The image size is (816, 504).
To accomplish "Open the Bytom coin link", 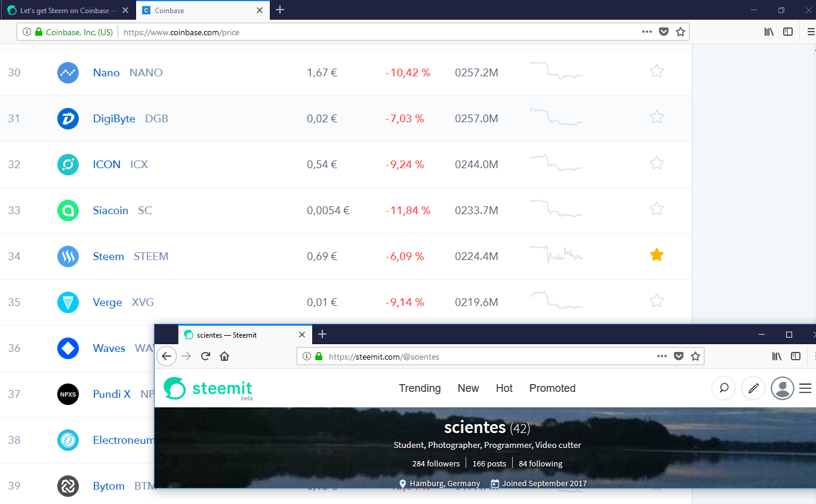I will pos(109,486).
